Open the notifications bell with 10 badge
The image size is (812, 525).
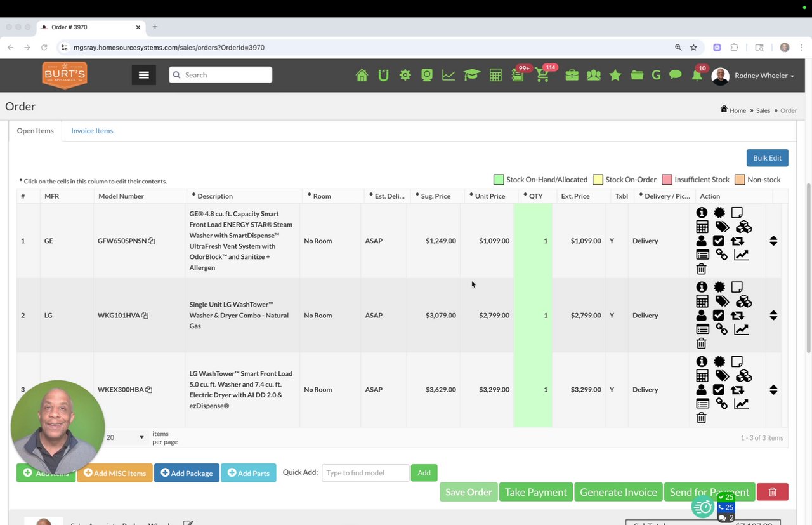(x=697, y=76)
